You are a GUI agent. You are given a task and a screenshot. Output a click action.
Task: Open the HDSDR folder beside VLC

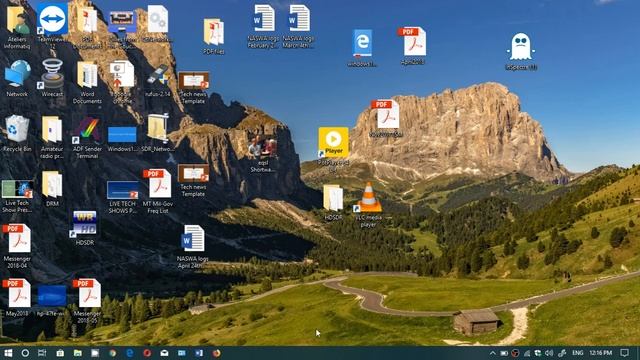[x=333, y=202]
